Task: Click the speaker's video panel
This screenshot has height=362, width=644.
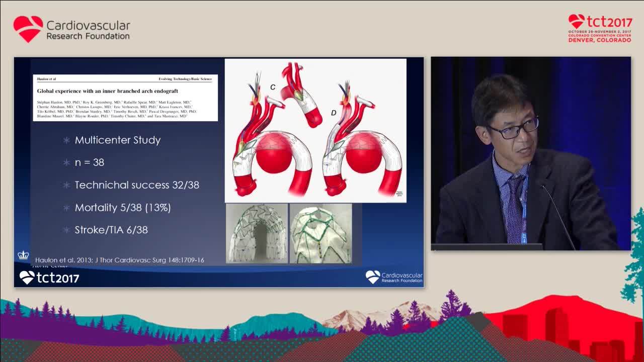Action: [x=530, y=153]
